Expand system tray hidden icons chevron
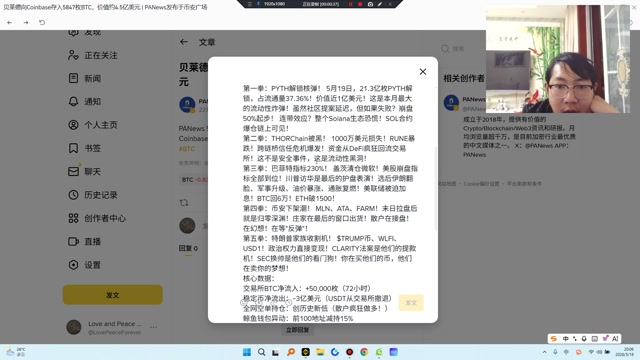The height and width of the screenshot is (360, 640). (x=544, y=352)
